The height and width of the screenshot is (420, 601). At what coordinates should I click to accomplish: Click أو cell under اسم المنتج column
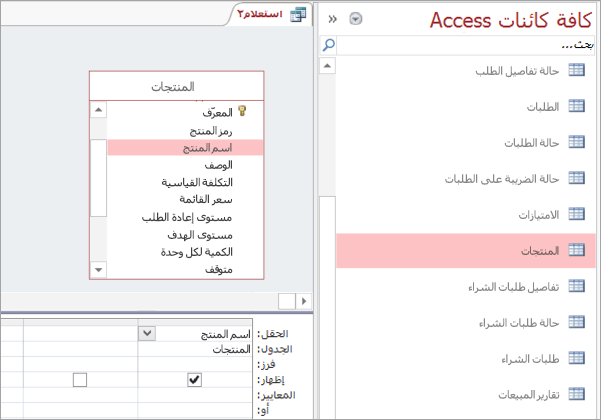(195, 410)
